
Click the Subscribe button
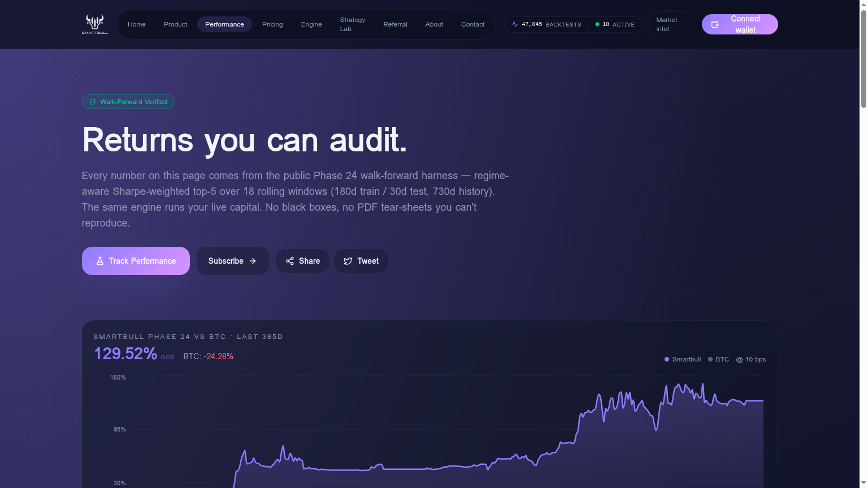pyautogui.click(x=233, y=261)
